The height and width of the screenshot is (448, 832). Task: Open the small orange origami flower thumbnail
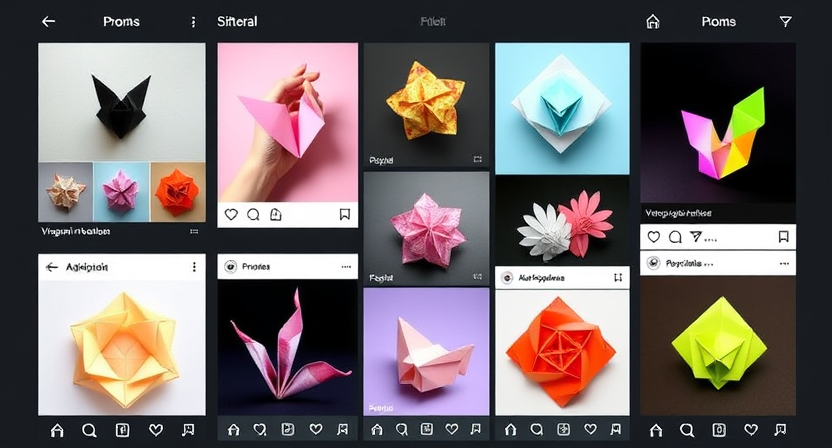coord(178,190)
